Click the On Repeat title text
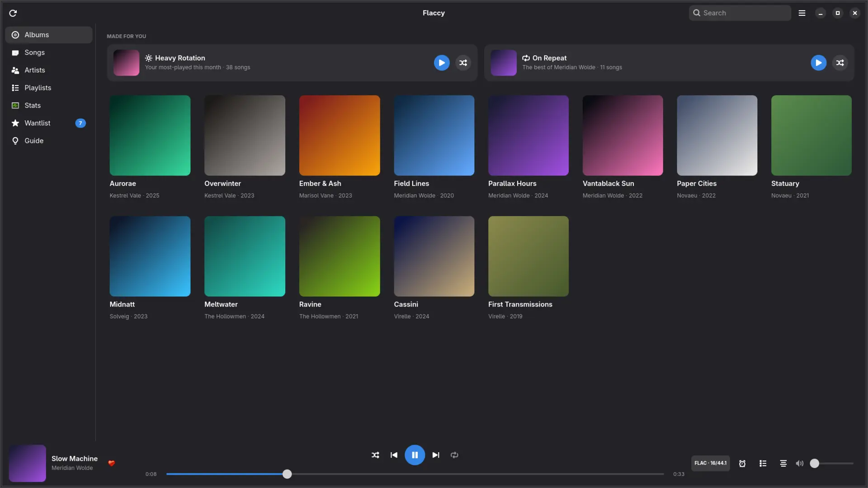This screenshot has height=488, width=868. point(549,58)
